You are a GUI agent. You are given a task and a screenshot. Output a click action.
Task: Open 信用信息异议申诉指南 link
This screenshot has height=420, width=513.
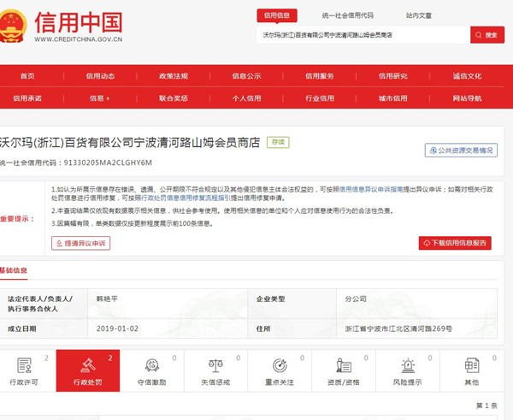point(371,190)
